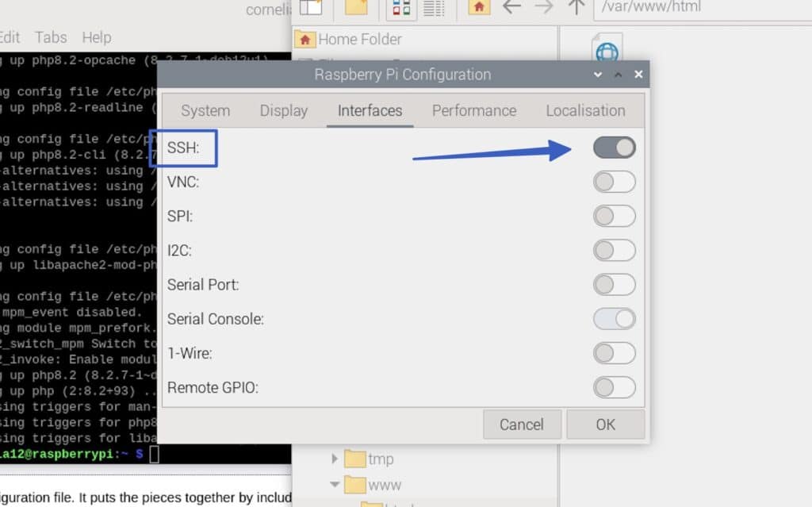The height and width of the screenshot is (507, 812).
Task: Enable VNC access
Action: coord(615,182)
